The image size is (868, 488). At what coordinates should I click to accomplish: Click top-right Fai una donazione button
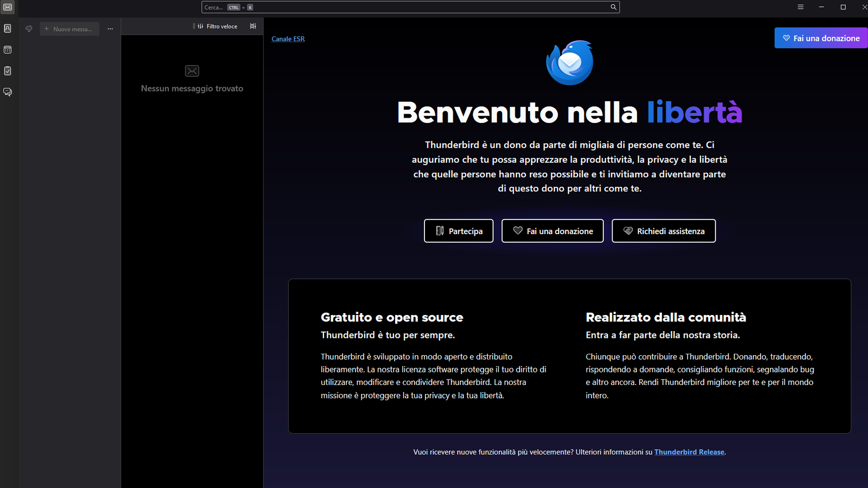[x=821, y=38]
